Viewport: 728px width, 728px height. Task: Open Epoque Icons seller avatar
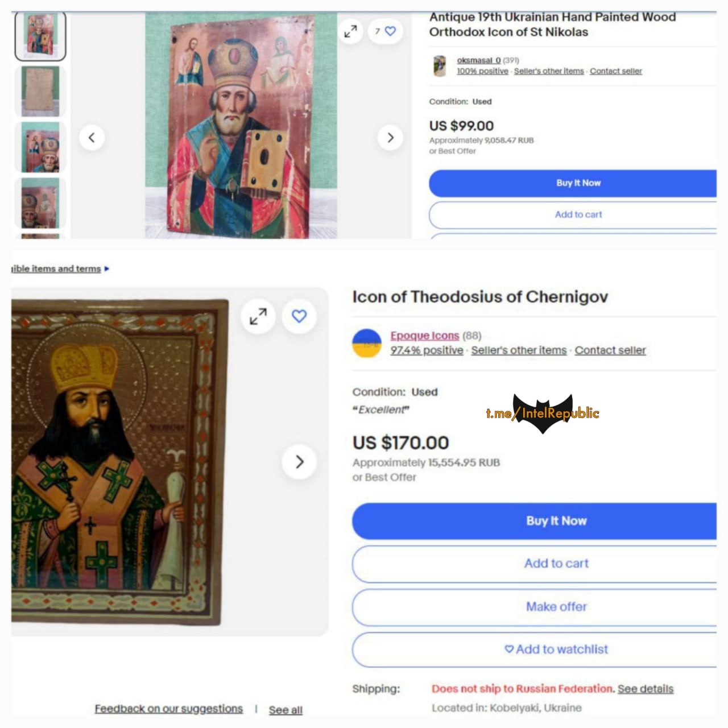367,343
